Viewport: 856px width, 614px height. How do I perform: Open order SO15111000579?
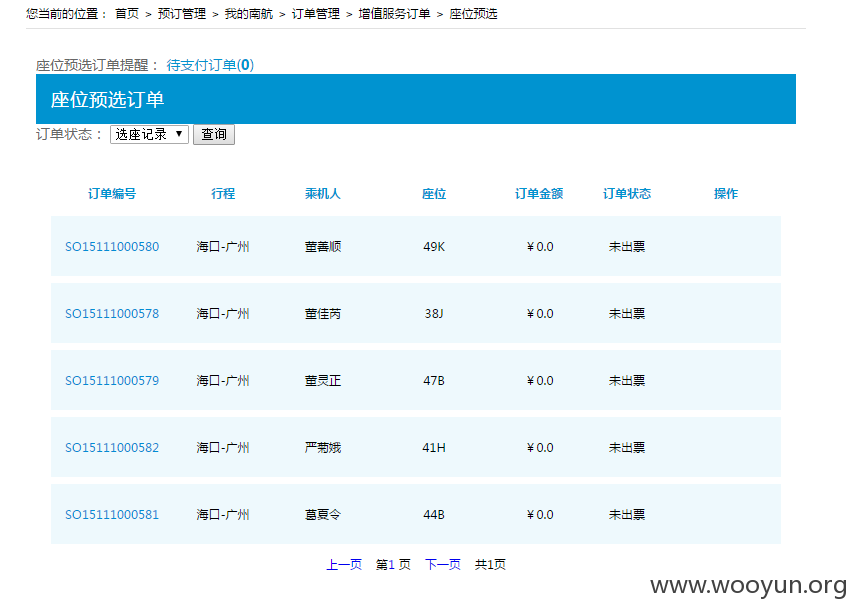(x=112, y=380)
